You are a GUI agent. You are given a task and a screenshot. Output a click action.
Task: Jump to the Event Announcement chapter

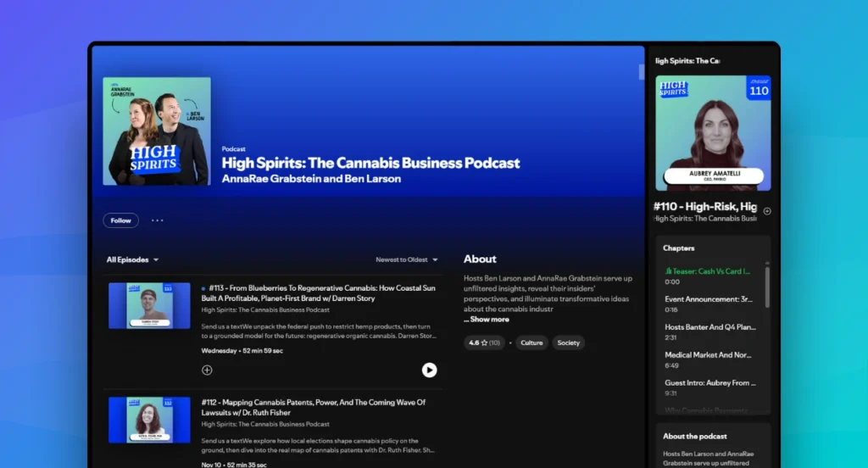pyautogui.click(x=709, y=299)
